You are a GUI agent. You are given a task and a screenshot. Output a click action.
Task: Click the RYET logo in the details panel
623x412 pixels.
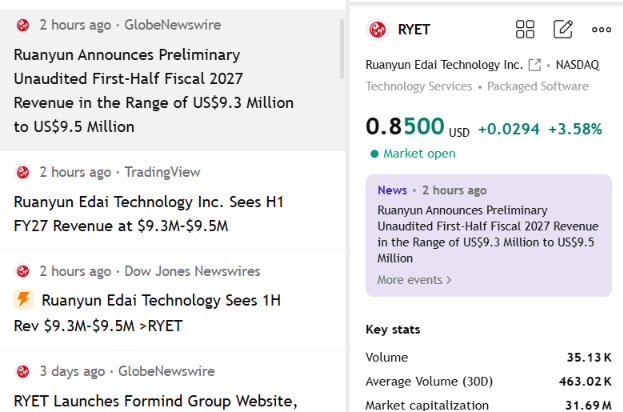377,29
